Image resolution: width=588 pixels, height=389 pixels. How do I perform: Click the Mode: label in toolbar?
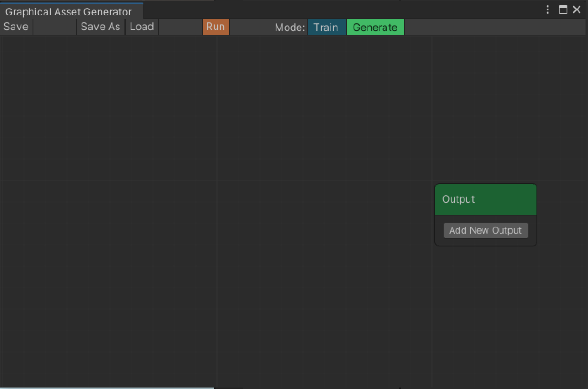(x=289, y=27)
